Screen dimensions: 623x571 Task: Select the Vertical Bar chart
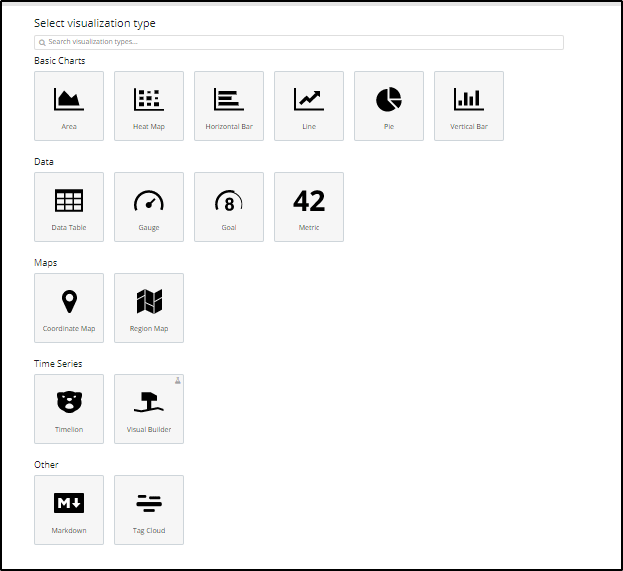469,106
